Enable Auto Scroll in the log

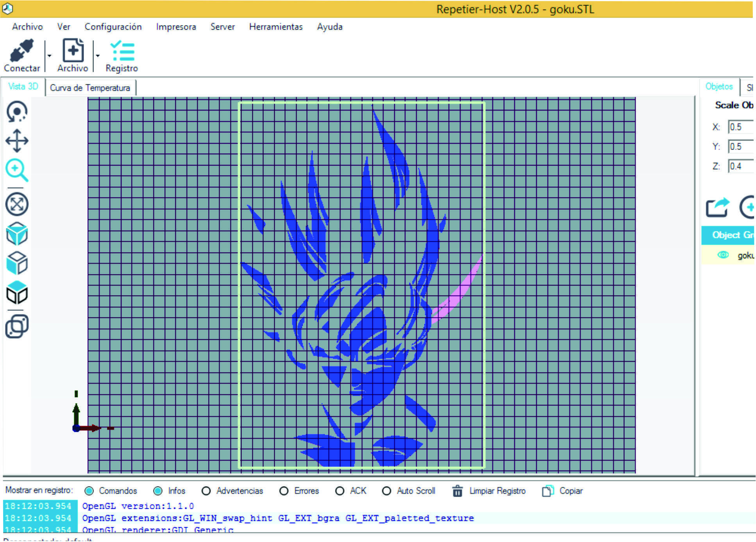tap(386, 491)
